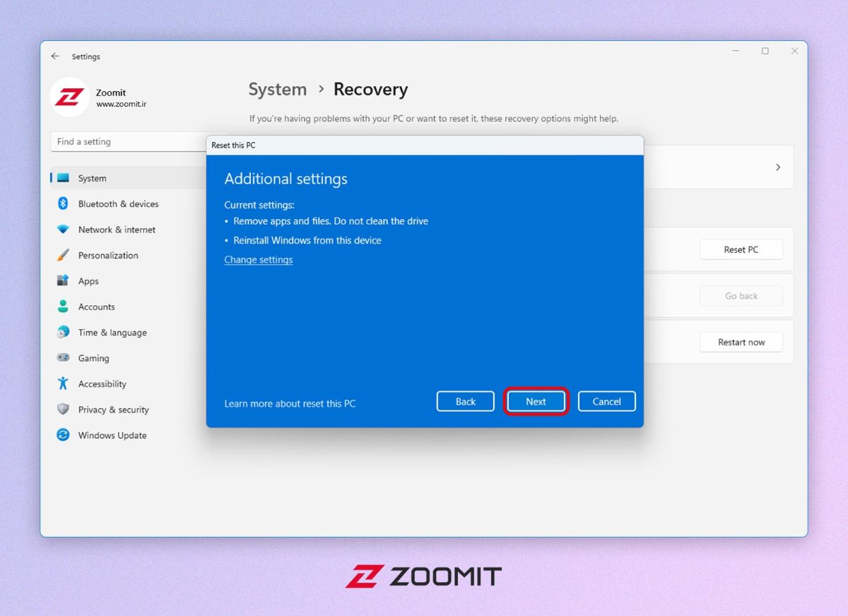848x616 pixels.
Task: Click Learn more about reset this PC
Action: point(290,403)
